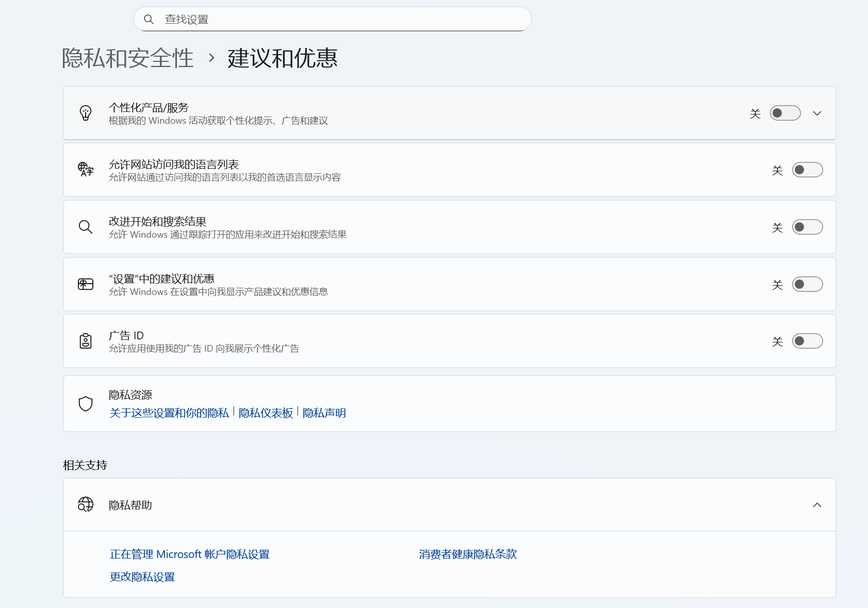Click the ID badge icon for 广告 ID
868x608 pixels.
pos(86,341)
